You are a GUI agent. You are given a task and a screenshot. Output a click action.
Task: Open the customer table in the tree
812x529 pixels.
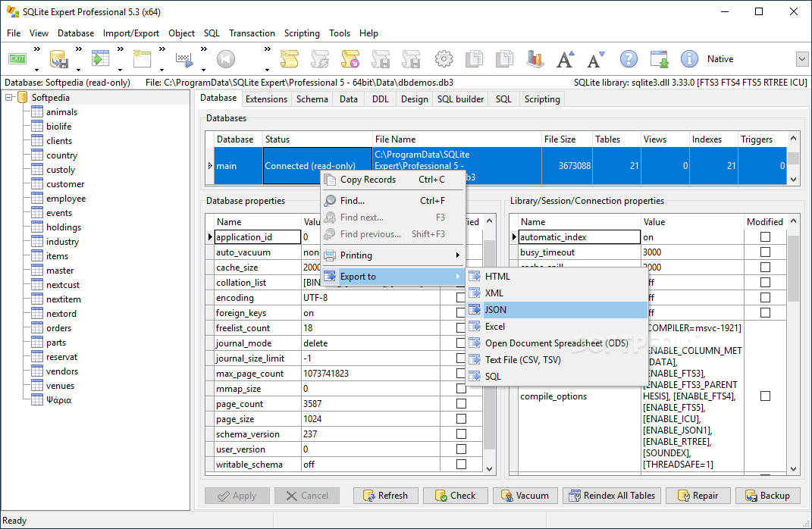65,183
